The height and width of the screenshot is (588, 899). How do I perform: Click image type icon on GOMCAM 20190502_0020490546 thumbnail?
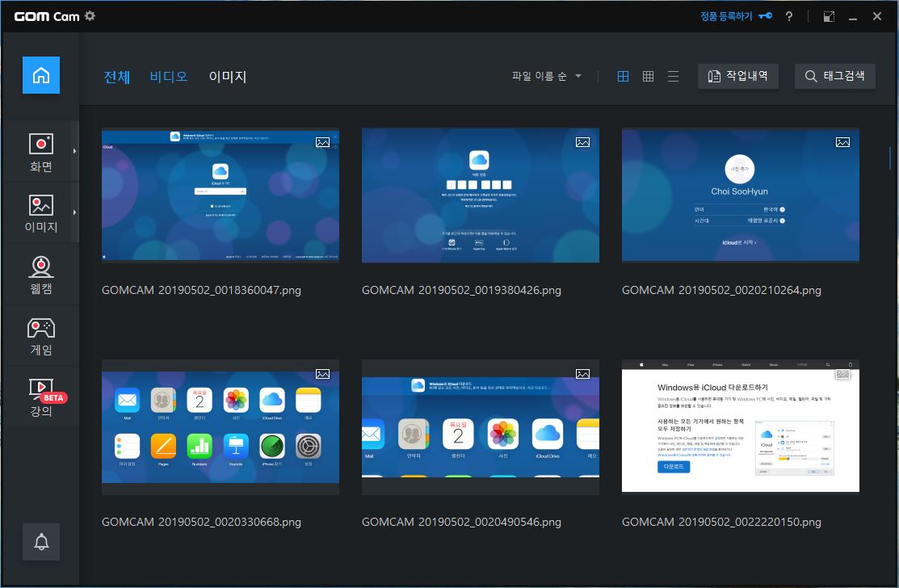582,374
